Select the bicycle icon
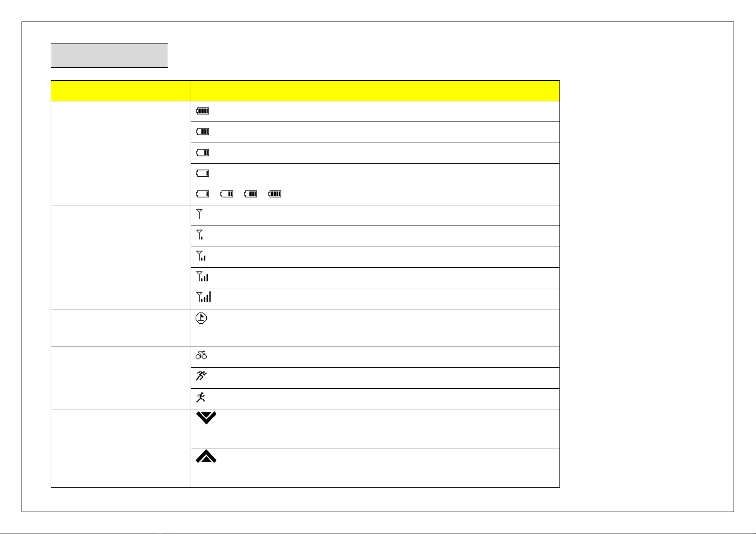The height and width of the screenshot is (534, 756). point(201,356)
